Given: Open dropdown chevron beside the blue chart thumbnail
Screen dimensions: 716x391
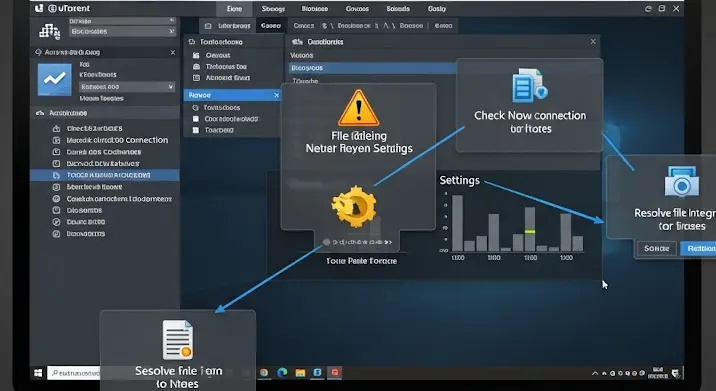Looking at the screenshot, I should (x=170, y=87).
